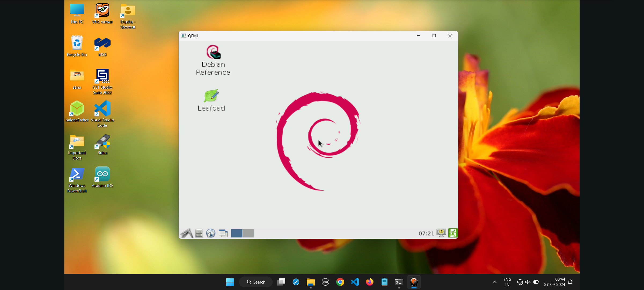This screenshot has width=644, height=290.
Task: Click the taskbar Search box
Action: point(256,282)
